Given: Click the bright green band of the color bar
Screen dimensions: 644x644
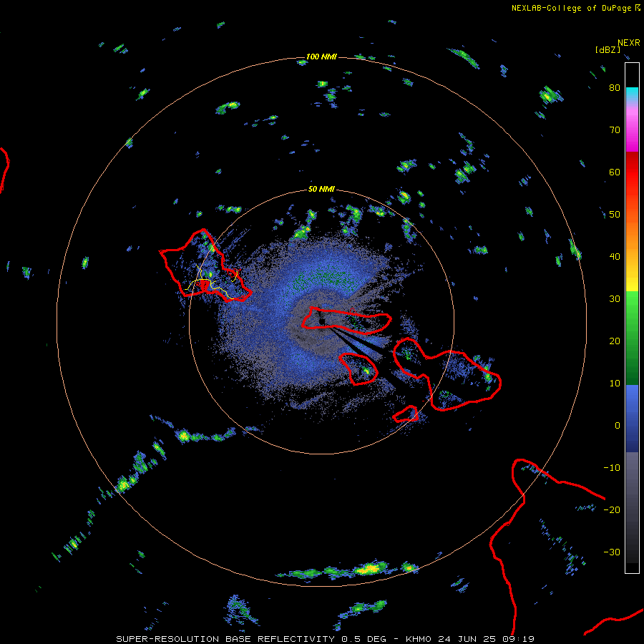Looking at the screenshot, I should point(632,312).
